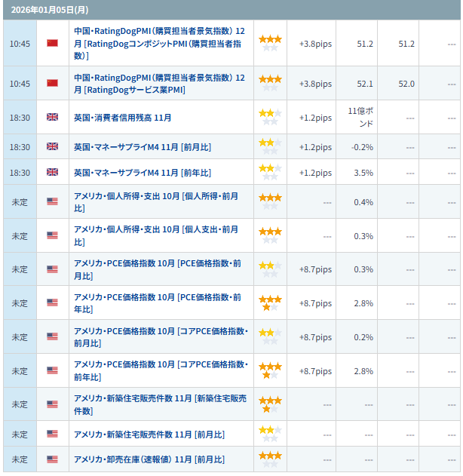Image resolution: width=463 pixels, height=476 pixels.
Task: Open PCE価格指数・前月比 event details
Action: tap(157, 269)
